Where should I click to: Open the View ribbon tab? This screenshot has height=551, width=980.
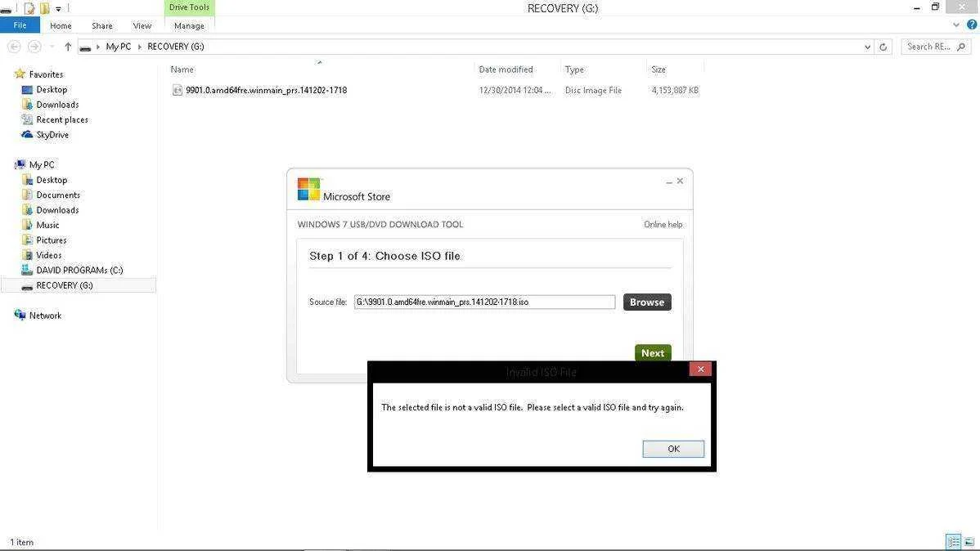coord(142,25)
